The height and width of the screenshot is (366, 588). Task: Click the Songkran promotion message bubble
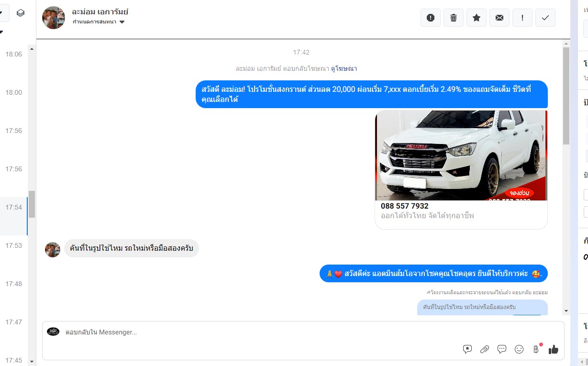[x=372, y=94]
